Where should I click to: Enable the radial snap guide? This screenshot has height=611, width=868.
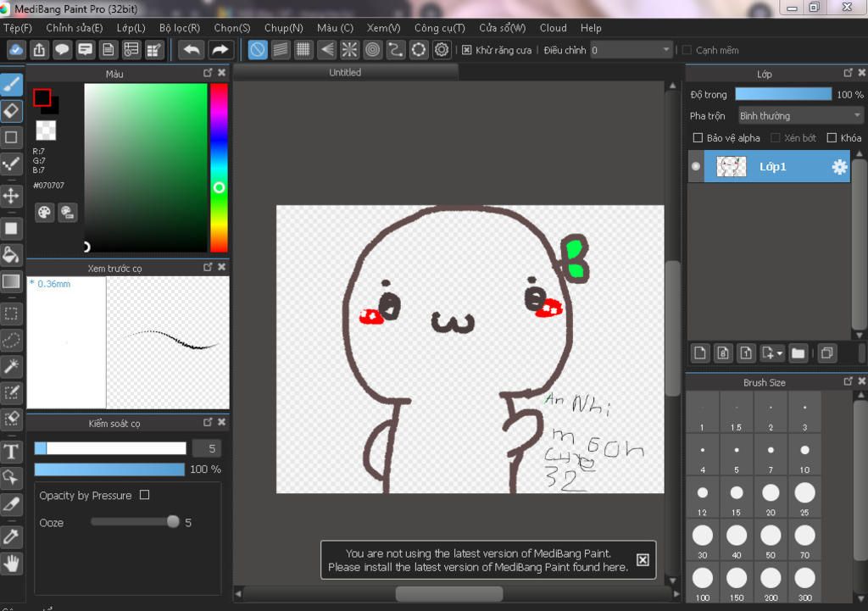349,50
